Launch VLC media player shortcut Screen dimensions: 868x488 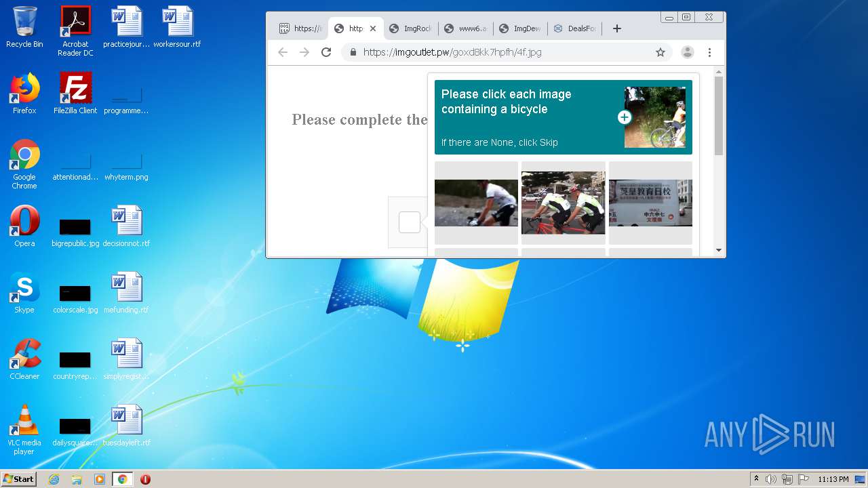coord(24,430)
